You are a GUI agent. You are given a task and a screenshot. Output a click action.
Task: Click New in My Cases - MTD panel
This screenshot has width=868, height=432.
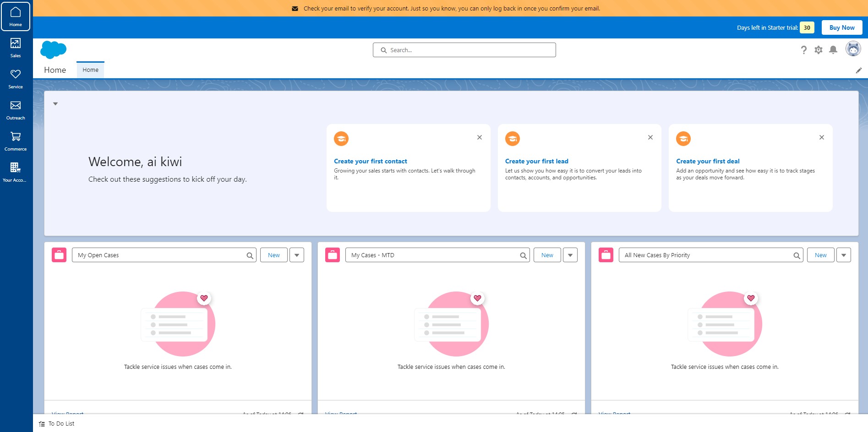(547, 255)
